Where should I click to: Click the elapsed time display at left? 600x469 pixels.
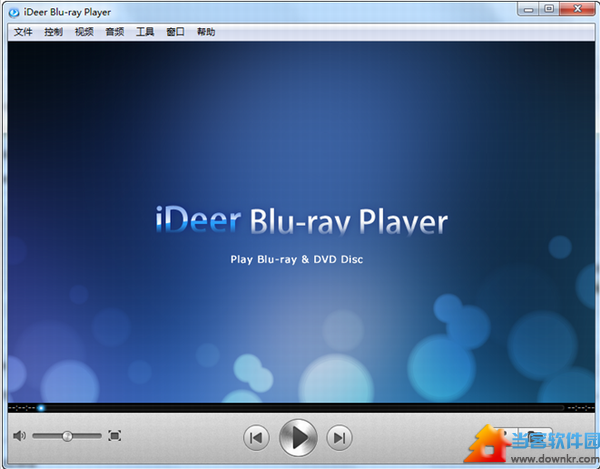click(22, 408)
